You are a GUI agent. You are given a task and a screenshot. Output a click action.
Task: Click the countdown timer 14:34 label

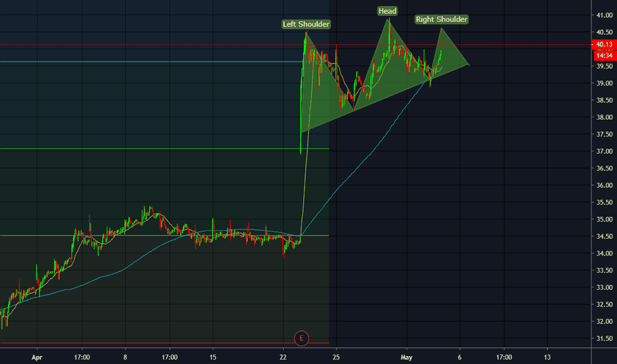point(604,56)
